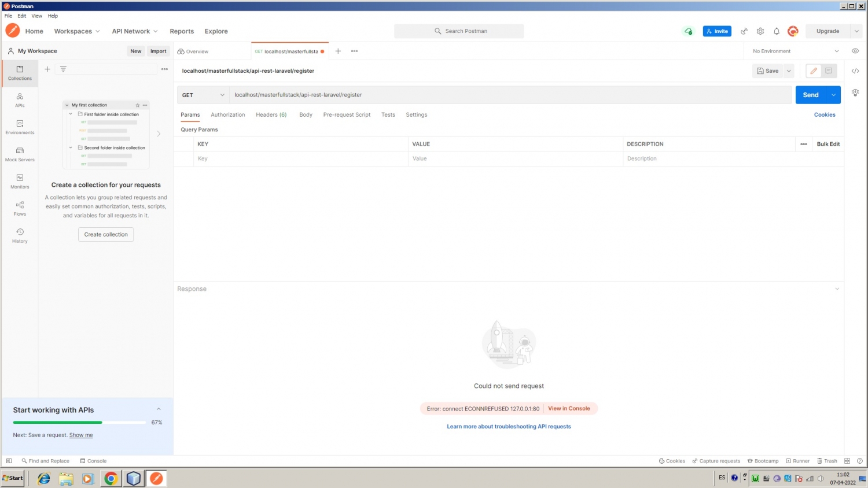
Task: Open the notifications bell icon
Action: click(x=777, y=31)
